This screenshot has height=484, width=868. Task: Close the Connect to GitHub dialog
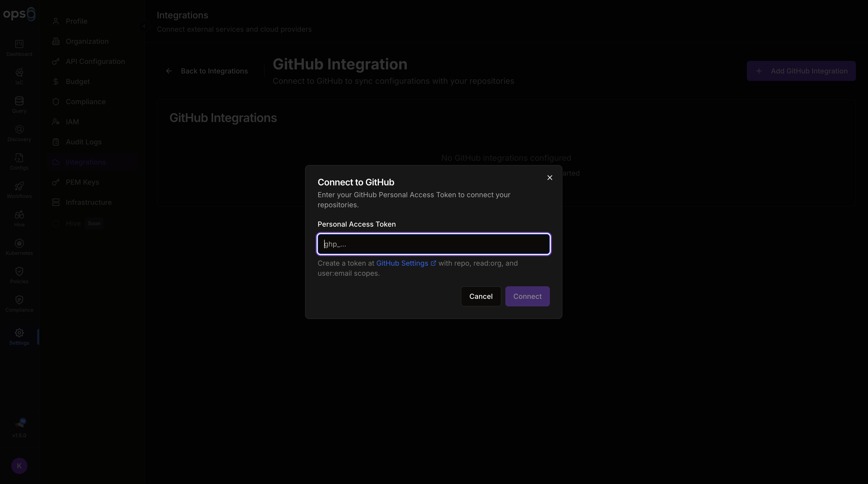550,178
